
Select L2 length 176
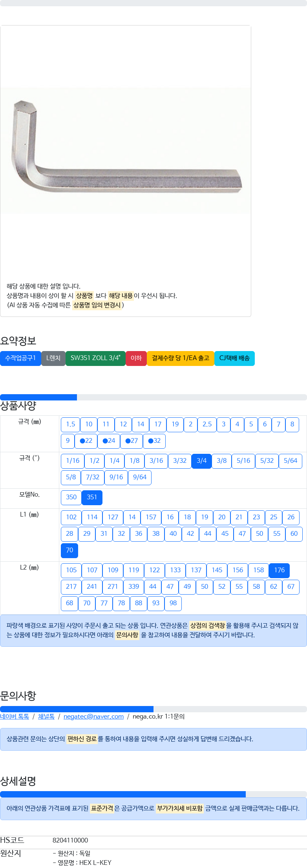tap(280, 570)
